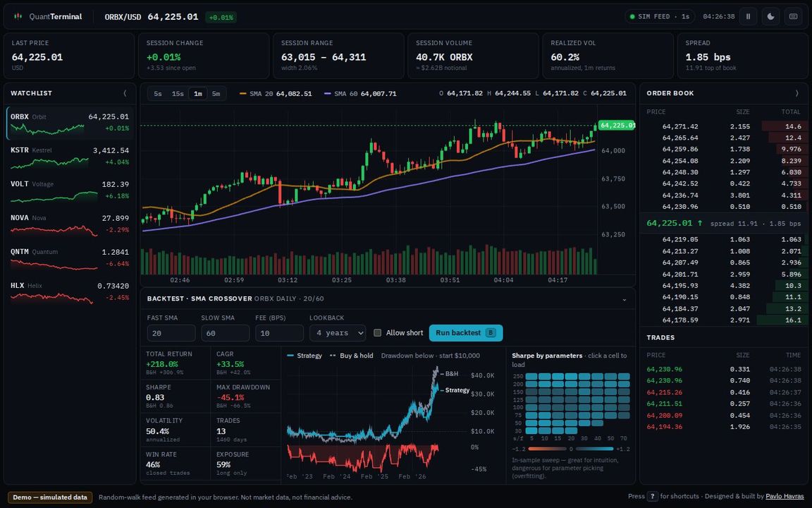Image resolution: width=812 pixels, height=508 pixels.
Task: Load Sharpe cell slow 250 fast 70
Action: pyautogui.click(x=624, y=376)
